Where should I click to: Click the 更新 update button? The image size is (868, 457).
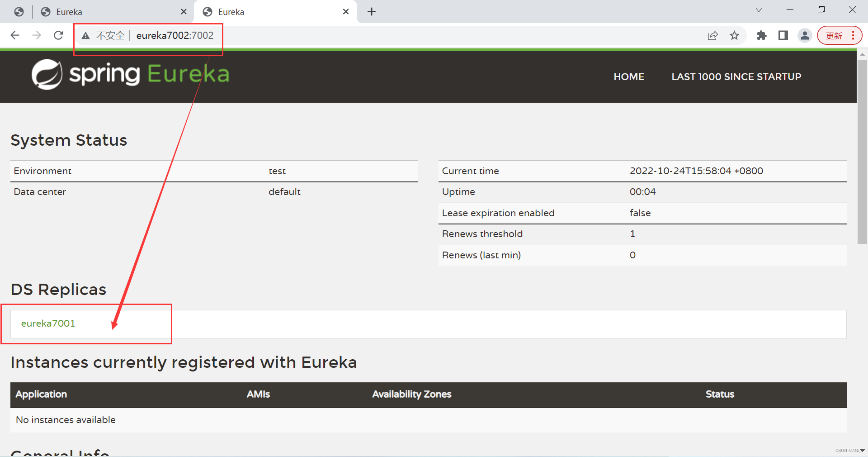click(x=834, y=35)
